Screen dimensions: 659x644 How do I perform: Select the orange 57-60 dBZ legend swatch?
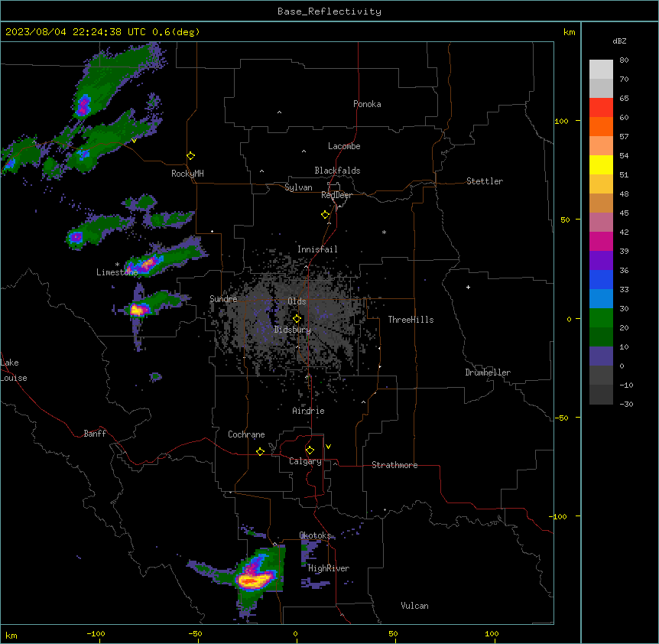(601, 126)
